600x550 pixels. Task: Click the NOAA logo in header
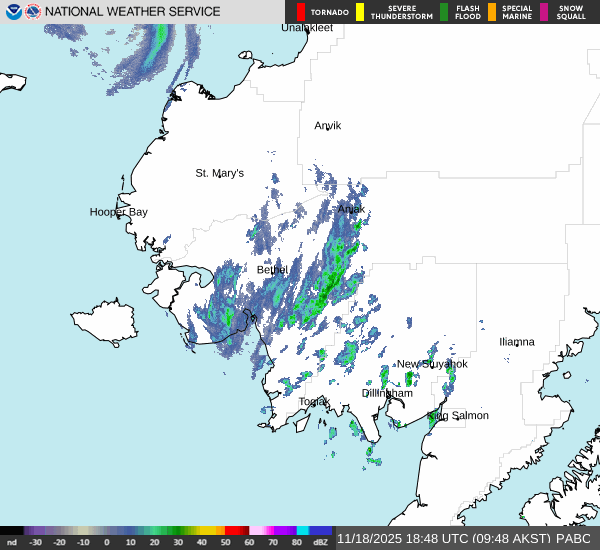click(x=13, y=12)
